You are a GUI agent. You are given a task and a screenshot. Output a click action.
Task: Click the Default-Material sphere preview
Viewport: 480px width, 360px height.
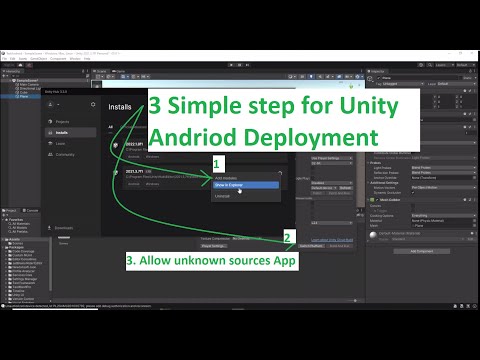tap(373, 235)
